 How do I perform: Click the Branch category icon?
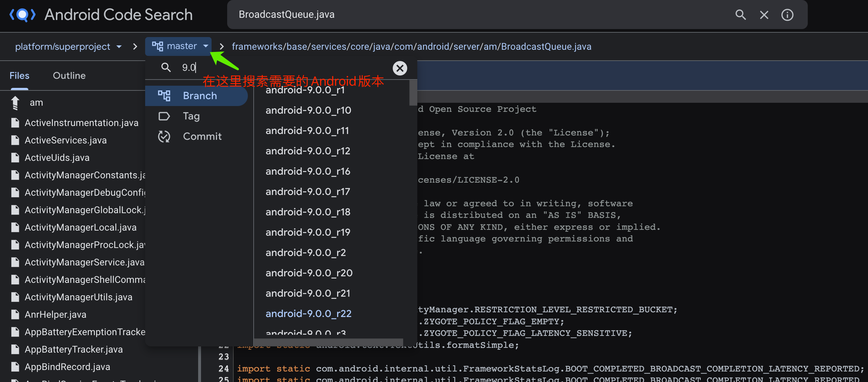tap(164, 95)
